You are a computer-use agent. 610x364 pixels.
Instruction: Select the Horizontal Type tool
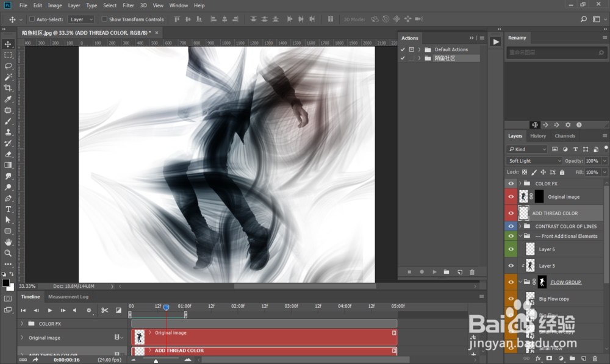tap(8, 209)
